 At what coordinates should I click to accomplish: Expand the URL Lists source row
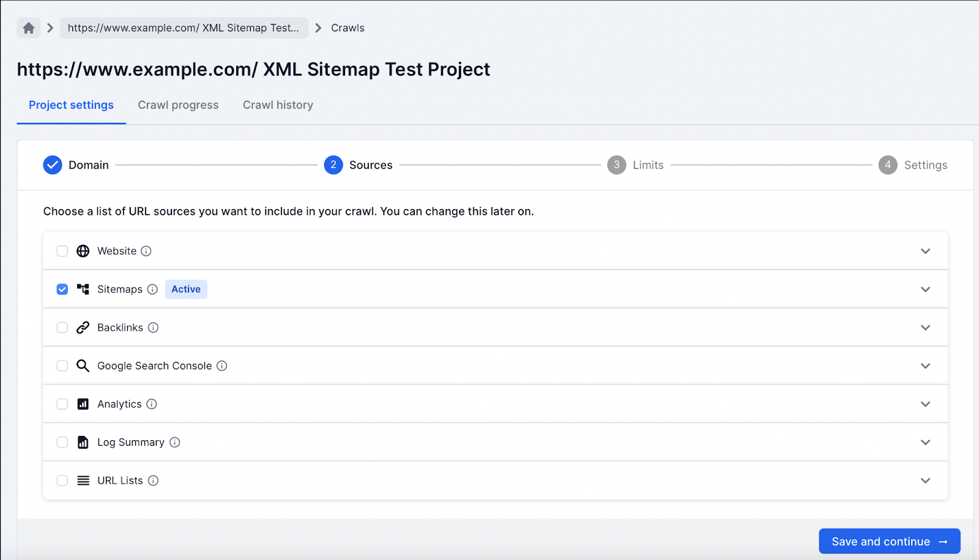(x=925, y=480)
